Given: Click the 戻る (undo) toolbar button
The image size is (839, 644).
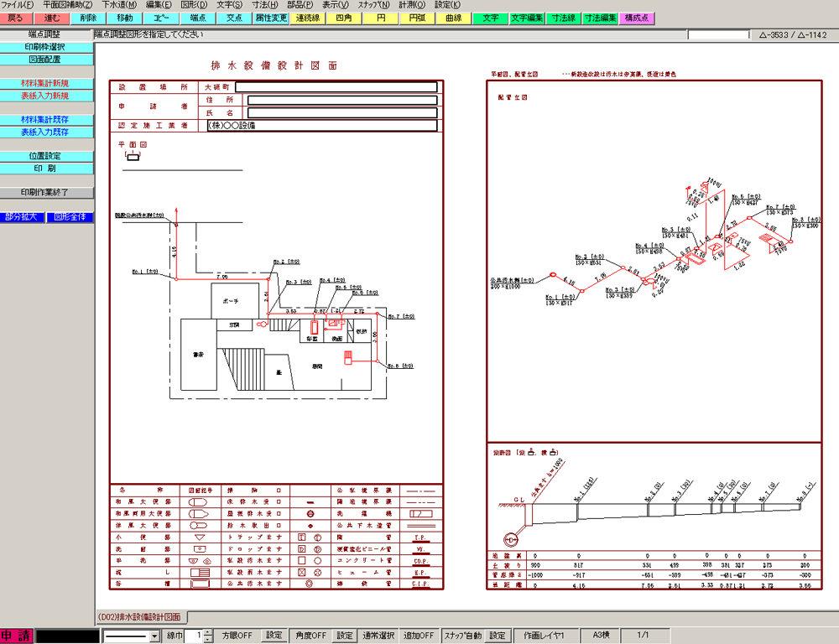Looking at the screenshot, I should [x=16, y=18].
